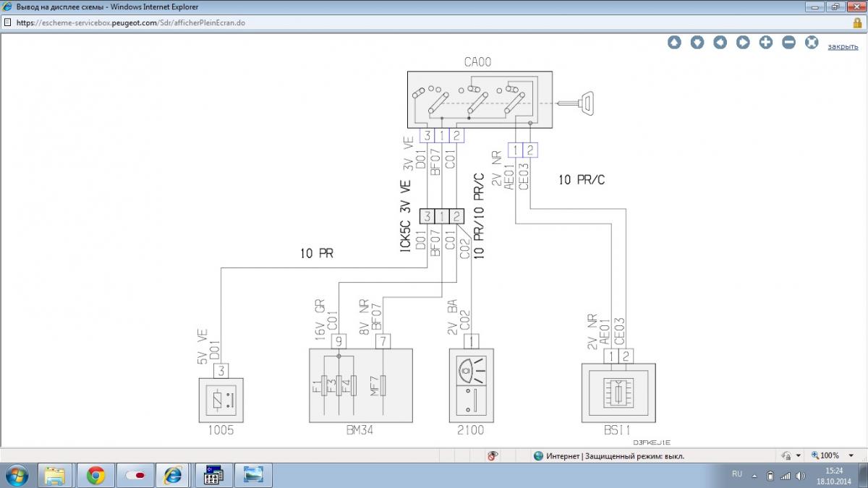Pan the diagram down with the down arrow
Viewport: 868px width, 488px height.
697,43
